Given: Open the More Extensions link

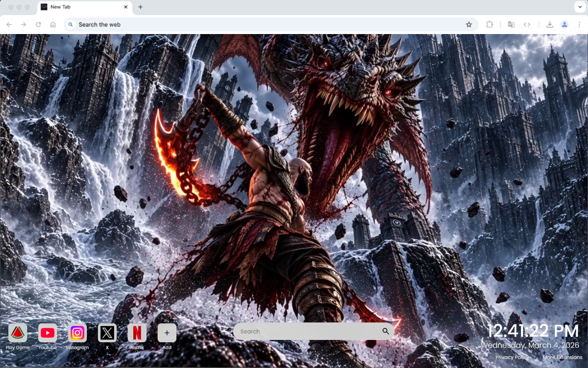Looking at the screenshot, I should pyautogui.click(x=563, y=357).
